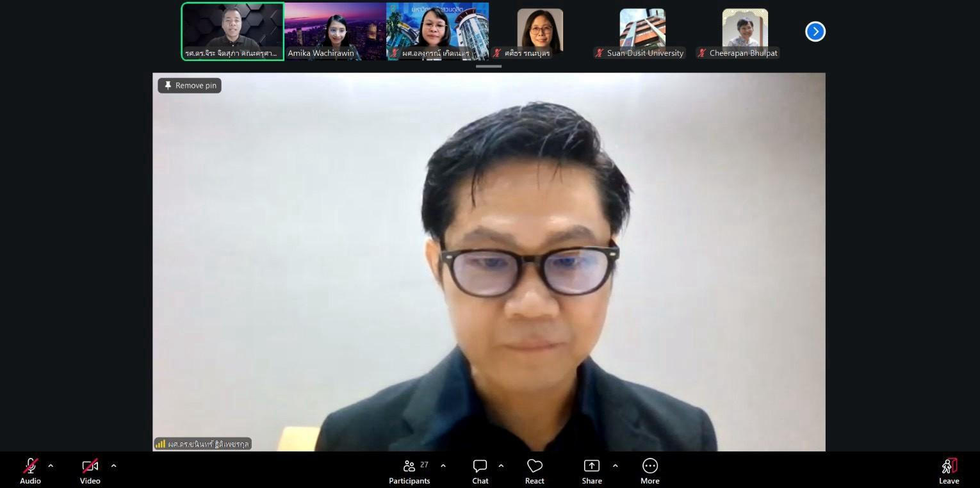This screenshot has width=980, height=488.
Task: Start screen sharing with the Share icon
Action: [x=591, y=466]
